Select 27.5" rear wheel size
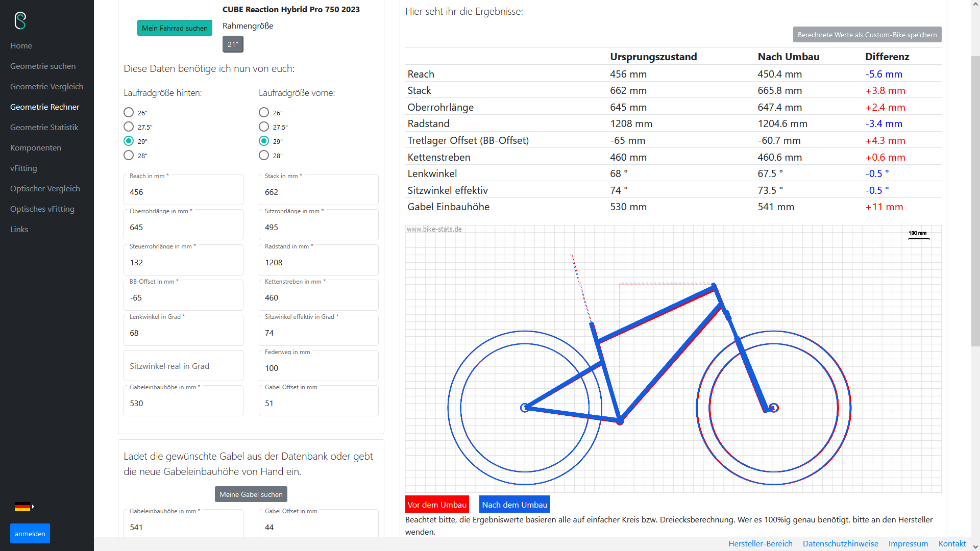Image resolution: width=980 pixels, height=551 pixels. click(129, 127)
